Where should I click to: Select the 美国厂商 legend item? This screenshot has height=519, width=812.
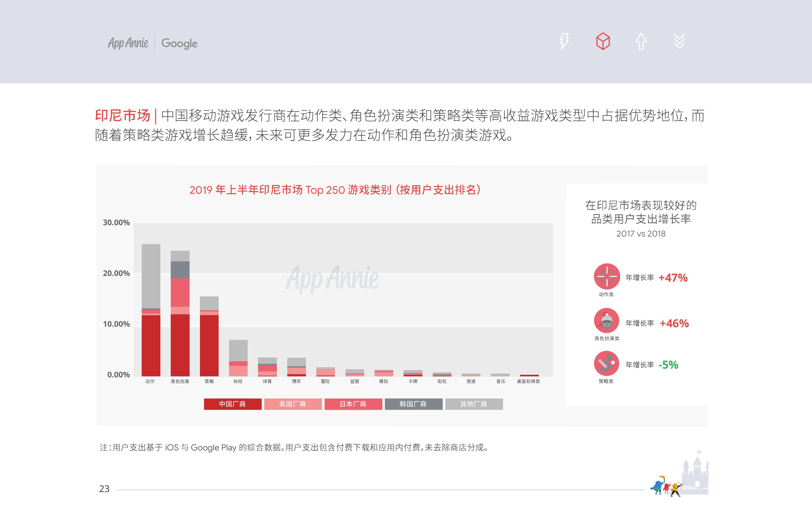(x=293, y=404)
